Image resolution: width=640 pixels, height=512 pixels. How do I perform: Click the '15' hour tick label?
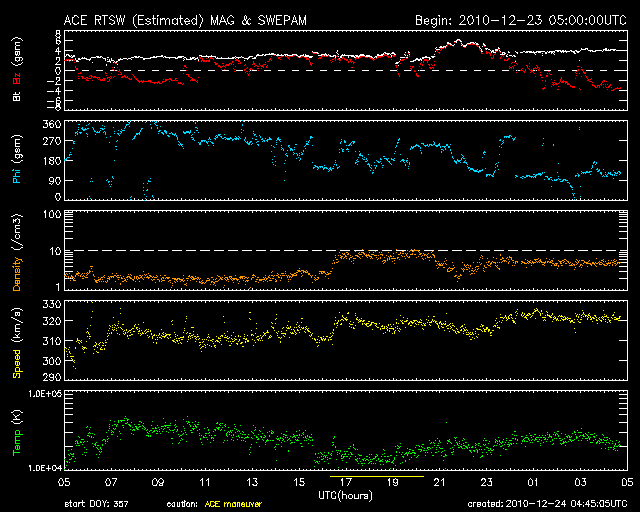(299, 483)
